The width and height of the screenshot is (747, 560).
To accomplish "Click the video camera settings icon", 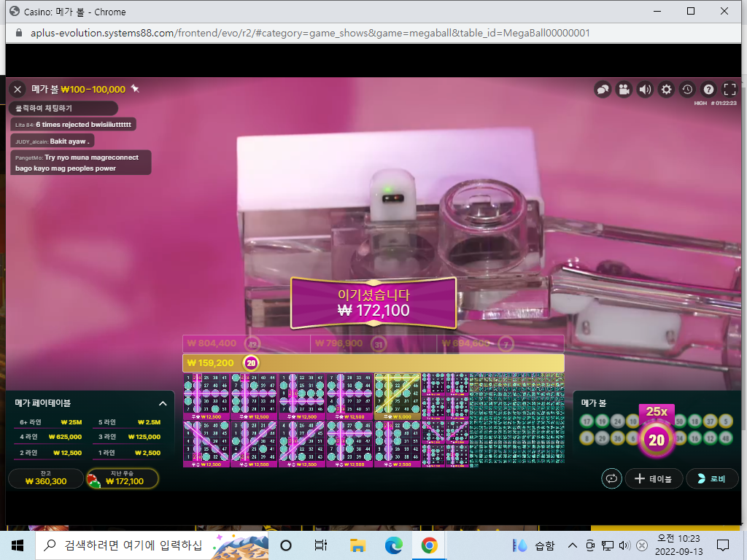I will tap(624, 90).
